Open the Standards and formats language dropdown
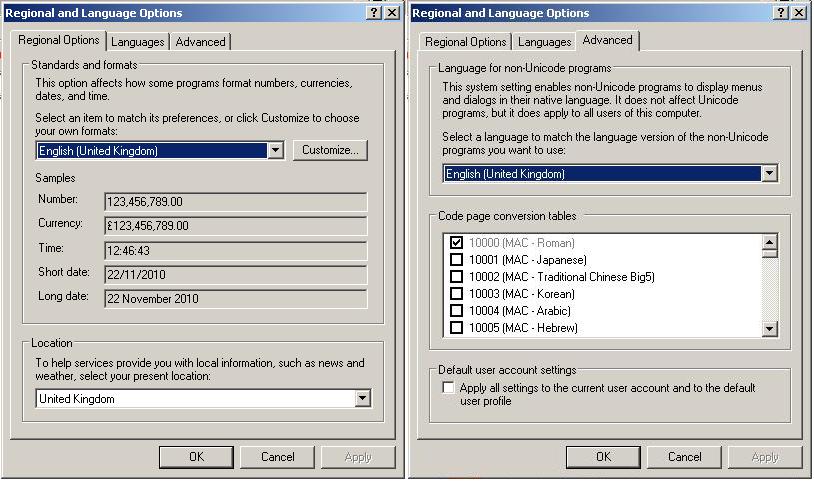 276,150
